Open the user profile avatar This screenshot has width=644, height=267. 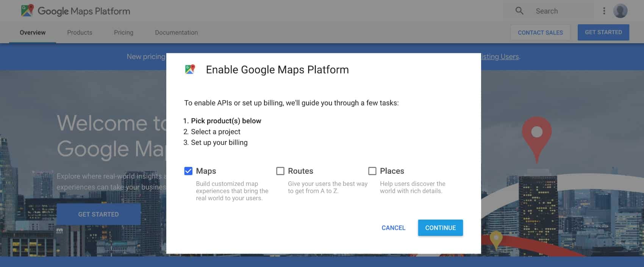(620, 11)
